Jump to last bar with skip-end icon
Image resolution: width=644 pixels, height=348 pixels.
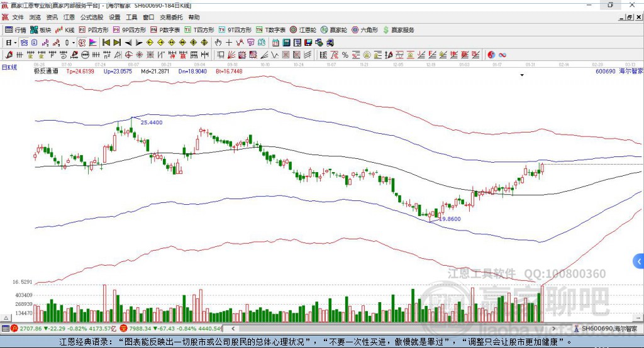[117, 43]
